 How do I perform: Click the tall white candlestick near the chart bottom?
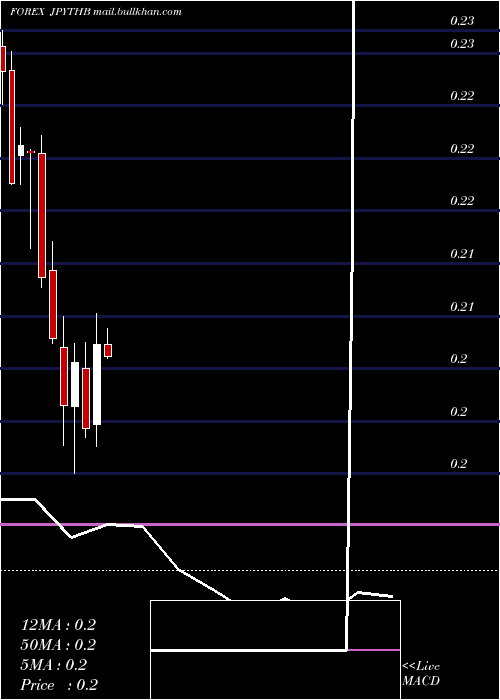point(97,384)
